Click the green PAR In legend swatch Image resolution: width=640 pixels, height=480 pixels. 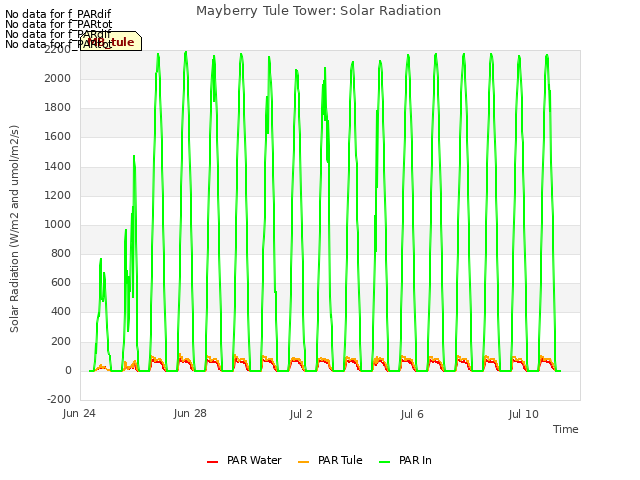[x=384, y=462]
